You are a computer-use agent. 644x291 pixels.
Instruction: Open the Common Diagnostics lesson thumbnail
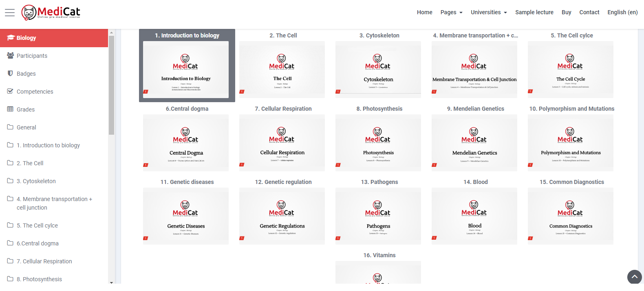click(x=571, y=216)
